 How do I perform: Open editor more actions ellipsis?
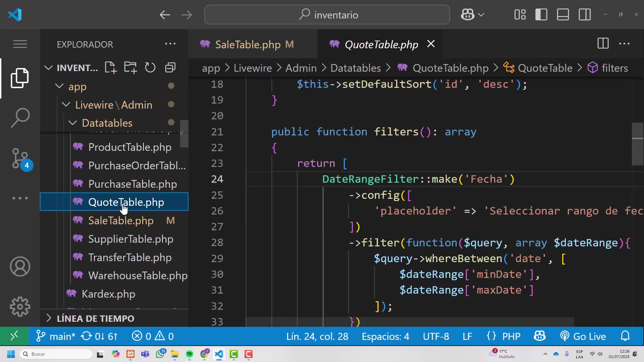click(624, 44)
